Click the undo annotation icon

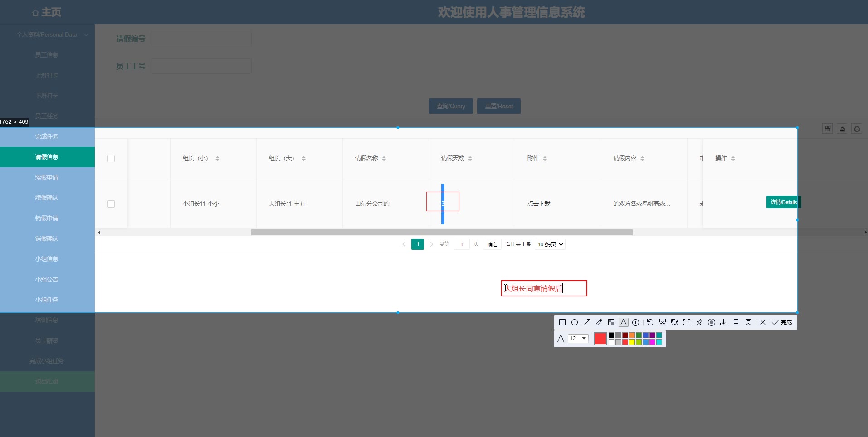[x=650, y=322]
